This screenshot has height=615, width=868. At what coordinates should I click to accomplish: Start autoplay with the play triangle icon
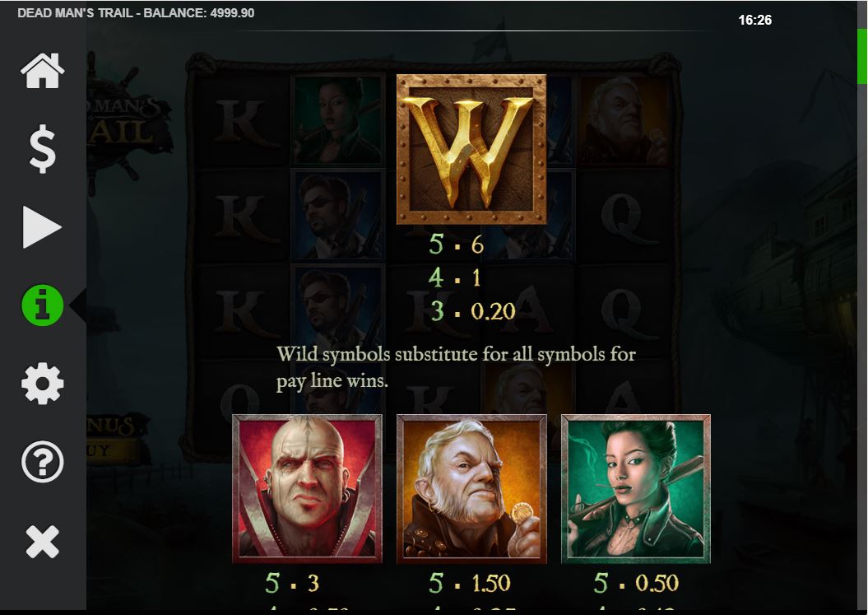(42, 227)
